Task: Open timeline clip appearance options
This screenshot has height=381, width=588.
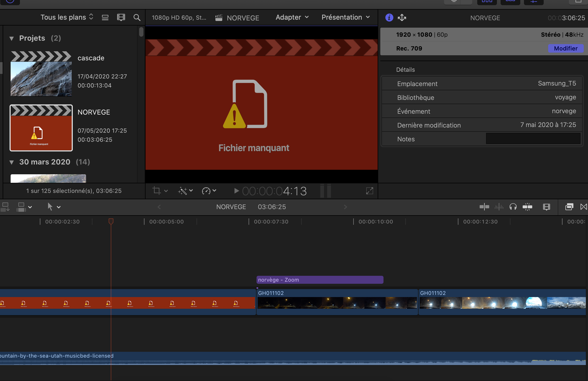Action: coord(546,207)
